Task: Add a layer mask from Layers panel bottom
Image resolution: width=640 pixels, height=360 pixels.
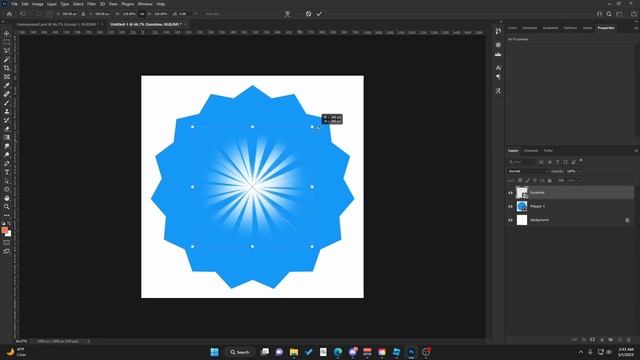Action: point(593,340)
